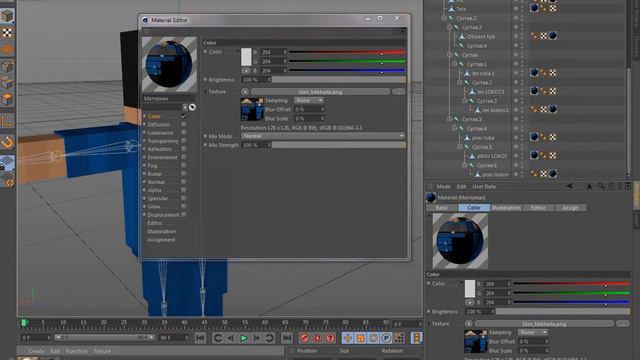
Task: Open Illumination page in Material Editor list
Action: 162,231
